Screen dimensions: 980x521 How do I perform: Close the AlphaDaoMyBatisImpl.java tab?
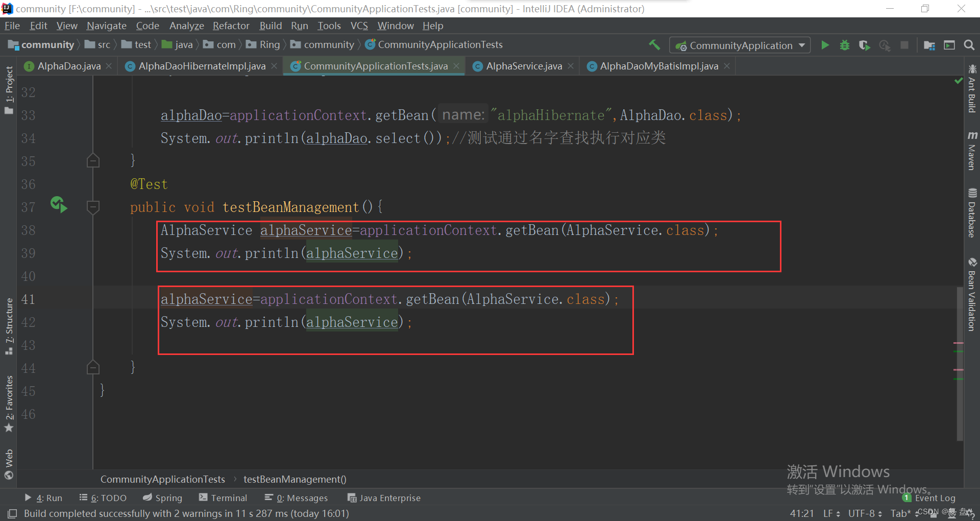[x=727, y=66]
